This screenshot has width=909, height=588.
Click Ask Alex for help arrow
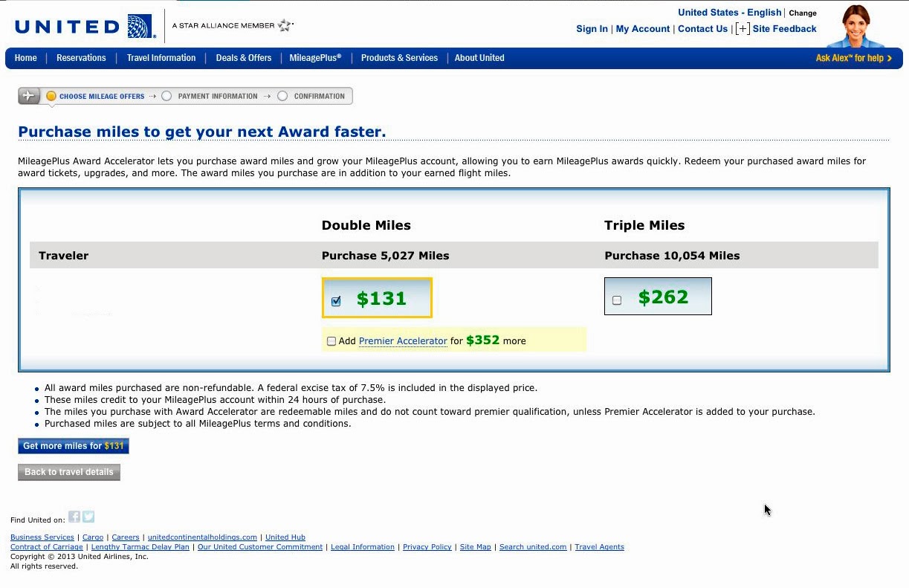(889, 58)
